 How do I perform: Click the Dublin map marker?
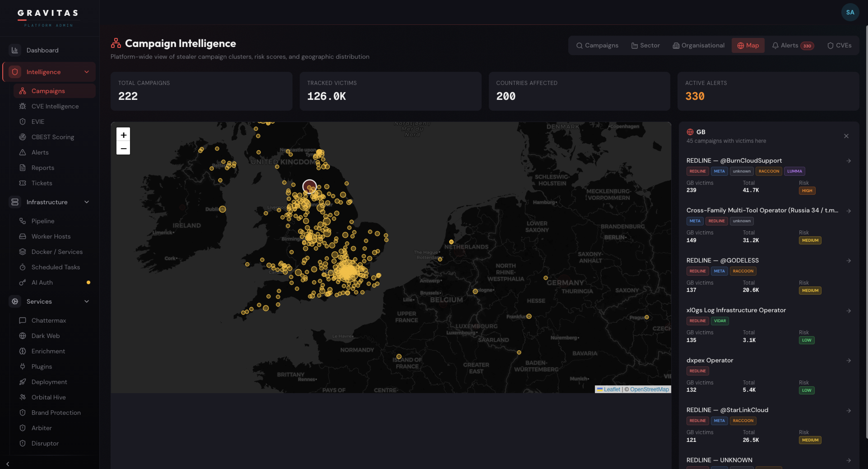222,209
